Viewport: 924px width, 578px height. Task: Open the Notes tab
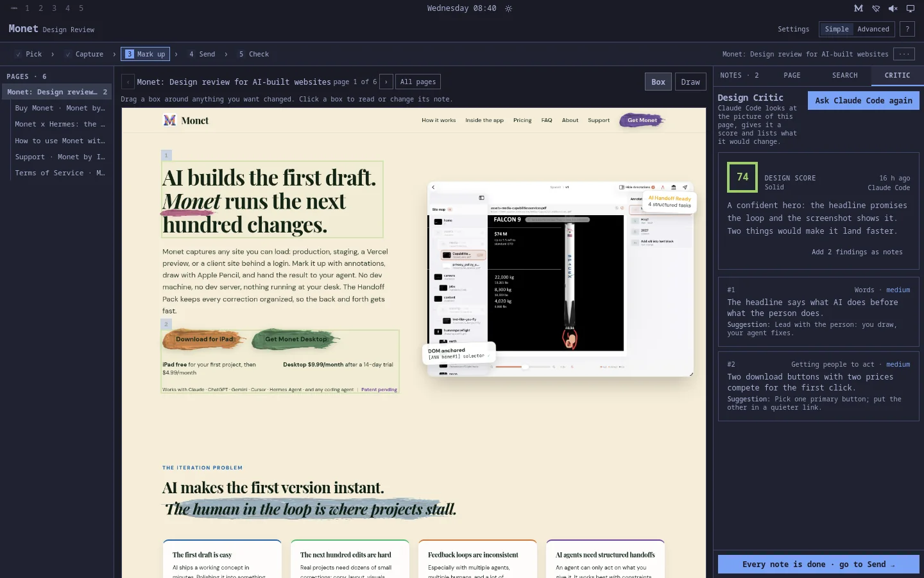[739, 76]
